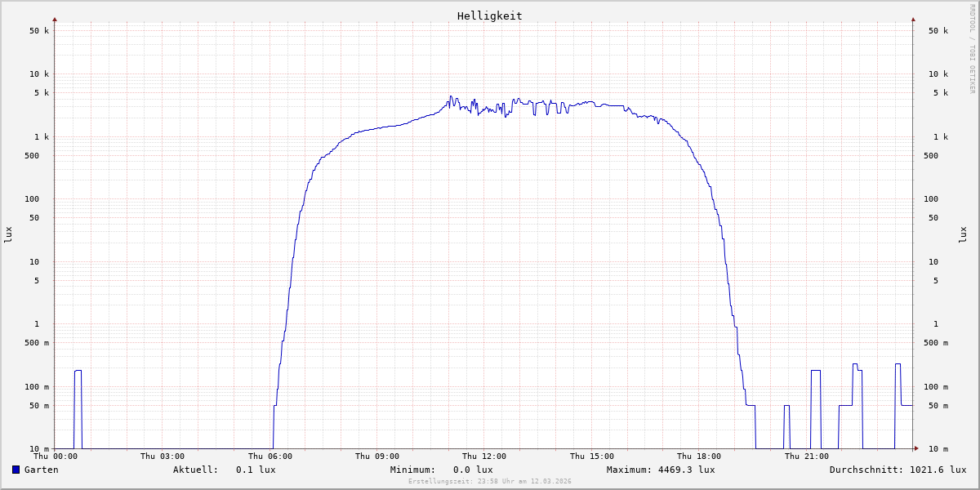Click the red arrow atop the left y-axis
980x490 pixels.
pos(55,19)
